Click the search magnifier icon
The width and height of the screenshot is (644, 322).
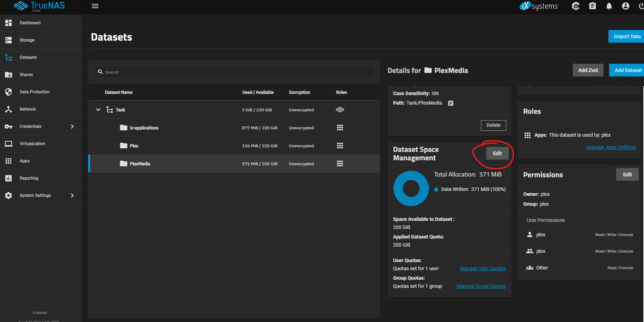tap(100, 72)
